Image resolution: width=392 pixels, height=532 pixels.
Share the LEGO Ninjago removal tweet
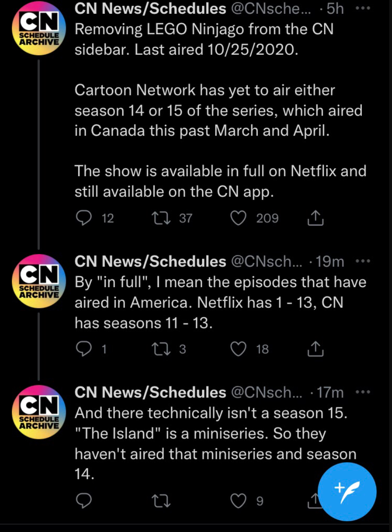click(315, 219)
